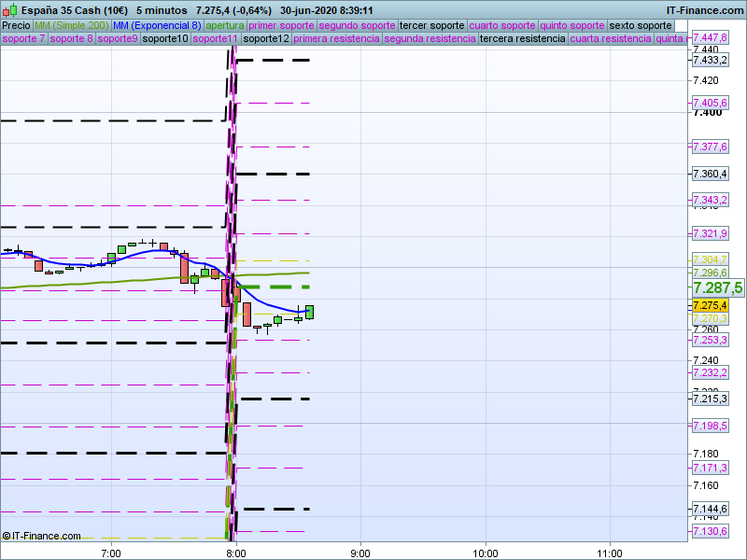Click the 7.180 scale value on price axis
Screen dimensions: 747x560
point(706,454)
